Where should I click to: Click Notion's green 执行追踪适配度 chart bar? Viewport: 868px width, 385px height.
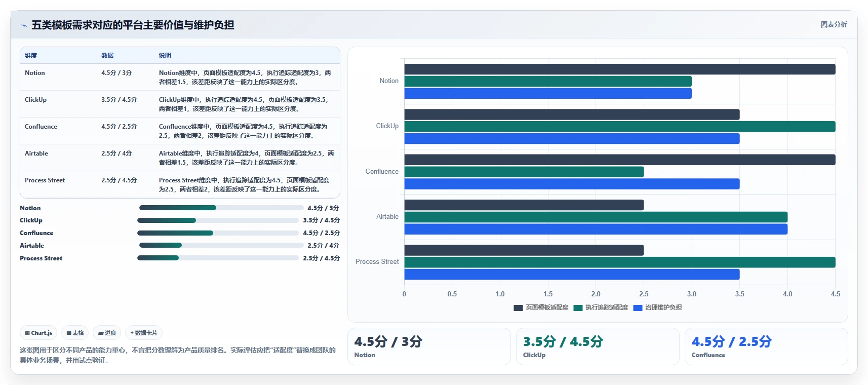coord(548,82)
